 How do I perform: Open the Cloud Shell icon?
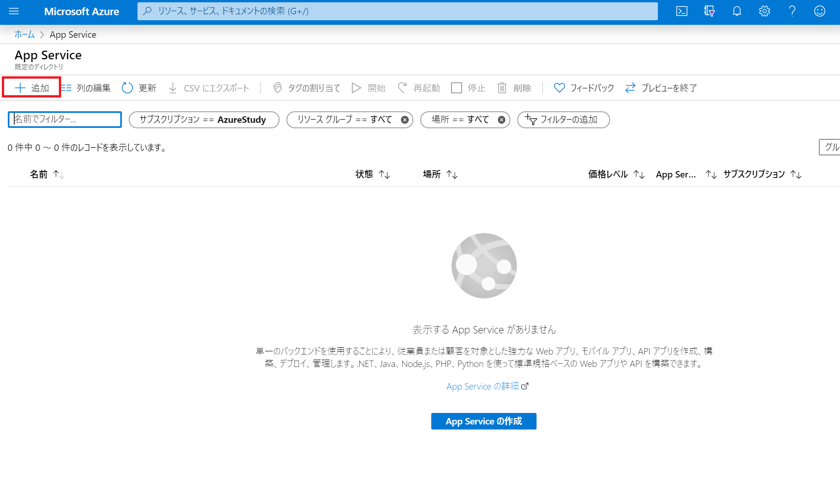682,11
